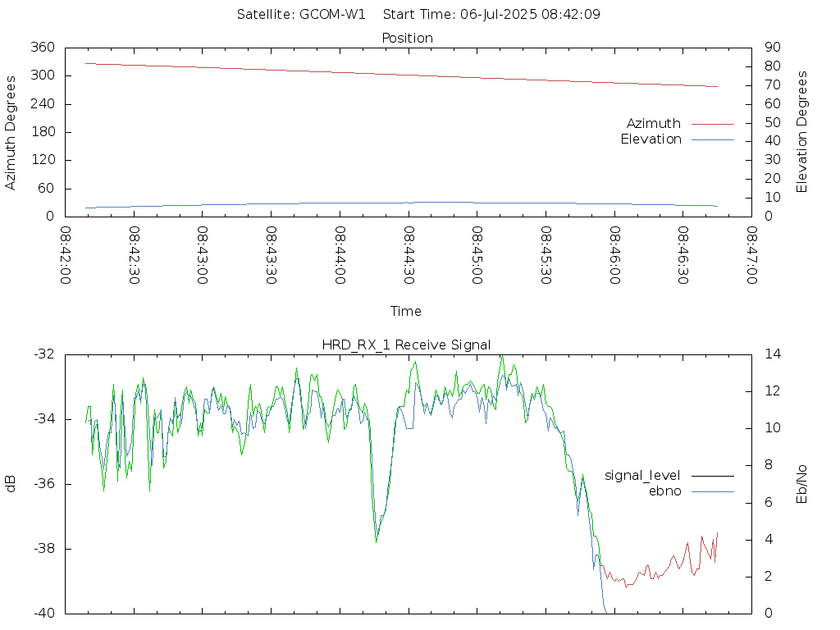The width and height of the screenshot is (840, 630).
Task: Click the 08:45:30 time tick label
Action: click(546, 255)
